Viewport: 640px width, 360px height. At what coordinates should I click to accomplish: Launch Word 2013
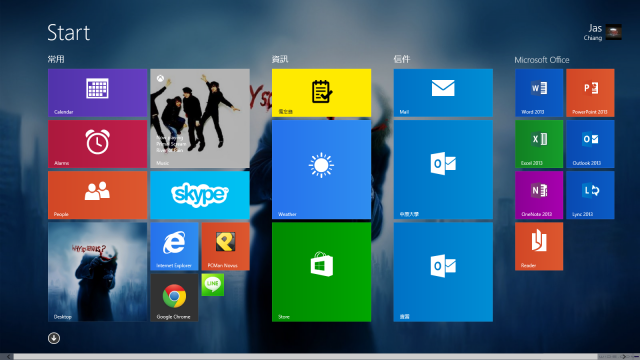539,93
